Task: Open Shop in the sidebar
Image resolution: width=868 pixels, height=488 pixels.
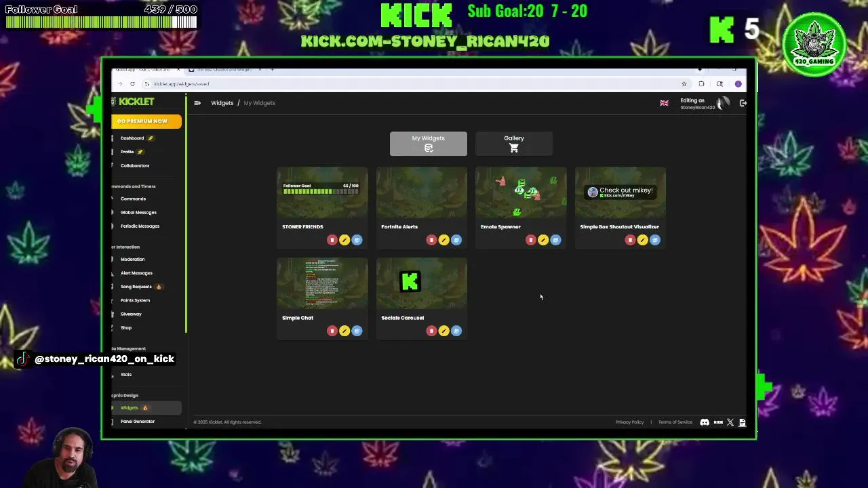Action: coord(126,327)
